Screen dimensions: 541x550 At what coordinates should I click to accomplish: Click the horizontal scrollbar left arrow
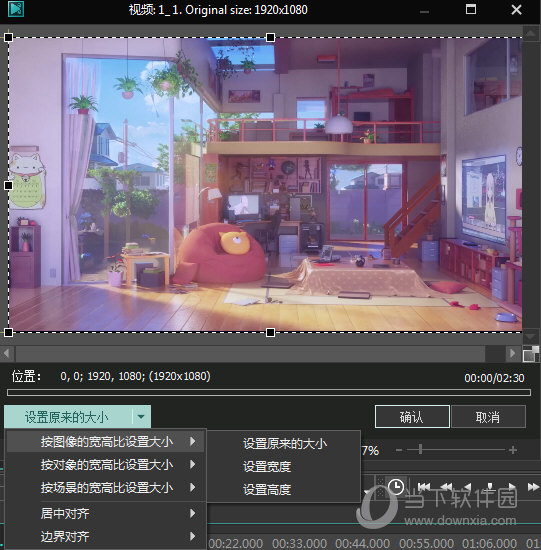tap(7, 353)
